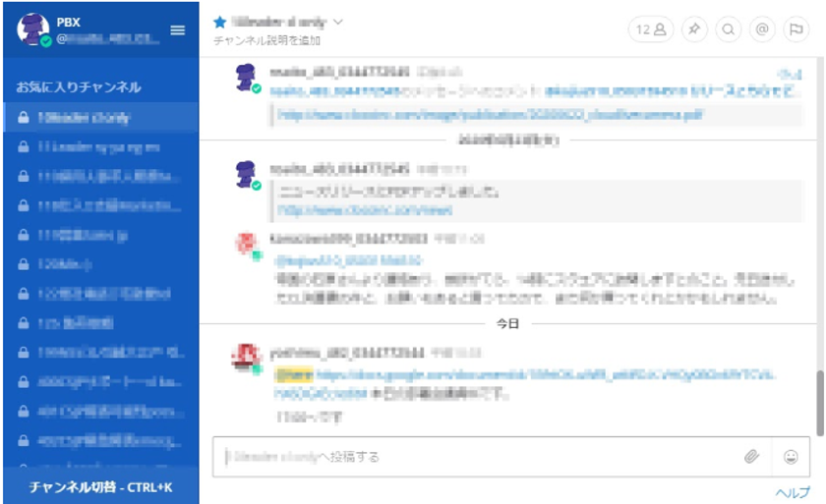The width and height of the screenshot is (826, 504).
Task: Click チャンネル説明を追加 to add channel description
Action: pos(266,40)
